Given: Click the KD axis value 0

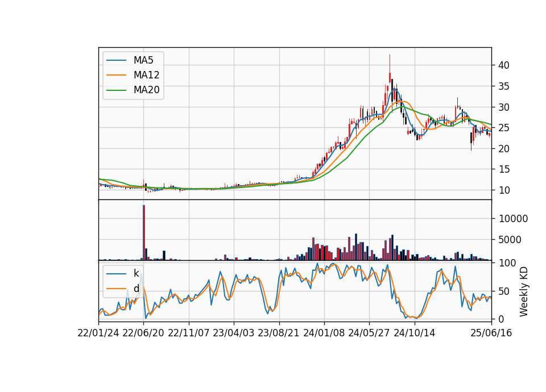Looking at the screenshot, I should coord(501,319).
